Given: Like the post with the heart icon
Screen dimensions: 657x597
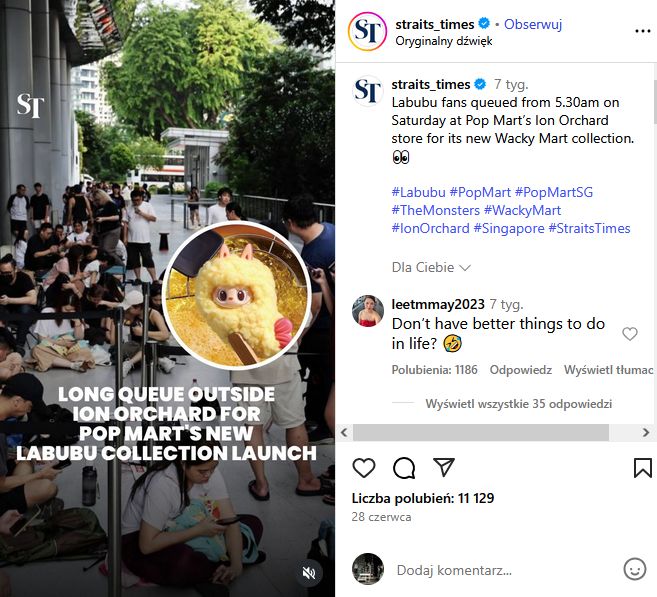Looking at the screenshot, I should 364,468.
